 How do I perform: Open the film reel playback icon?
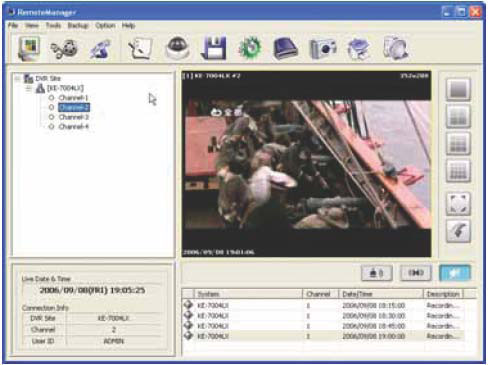pos(64,49)
